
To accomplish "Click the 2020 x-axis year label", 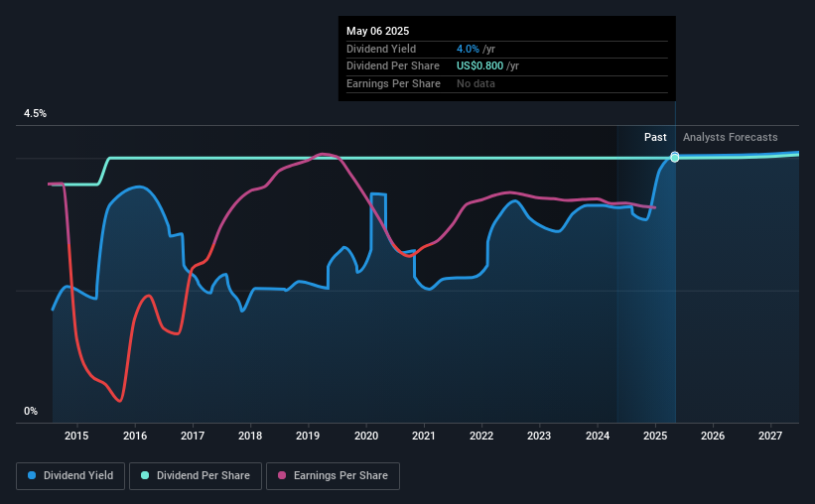I will [x=366, y=436].
